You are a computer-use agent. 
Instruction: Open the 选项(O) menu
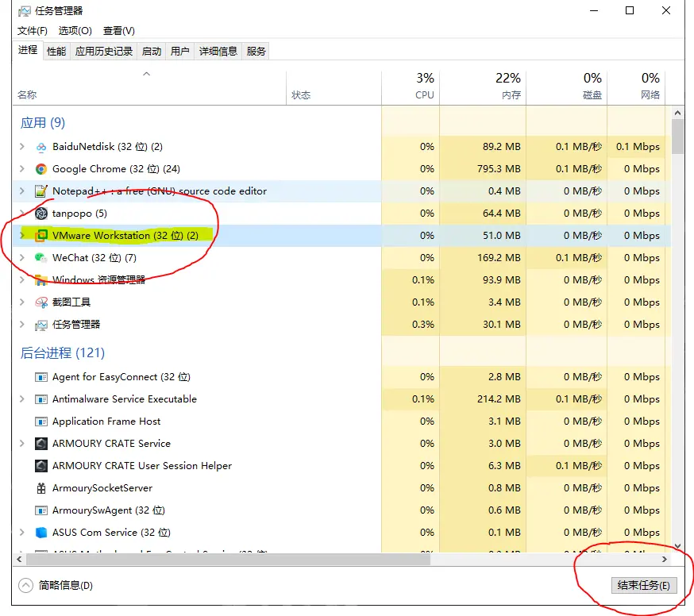point(75,31)
